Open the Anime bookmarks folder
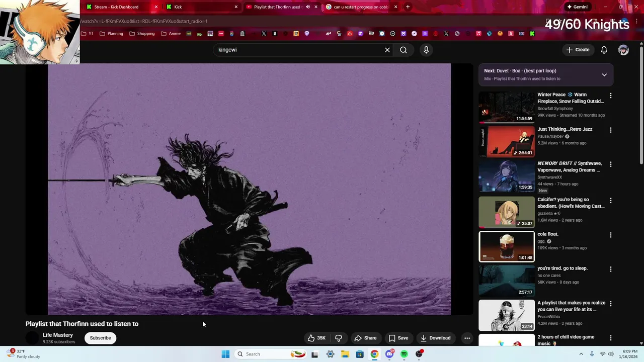 coord(171,34)
